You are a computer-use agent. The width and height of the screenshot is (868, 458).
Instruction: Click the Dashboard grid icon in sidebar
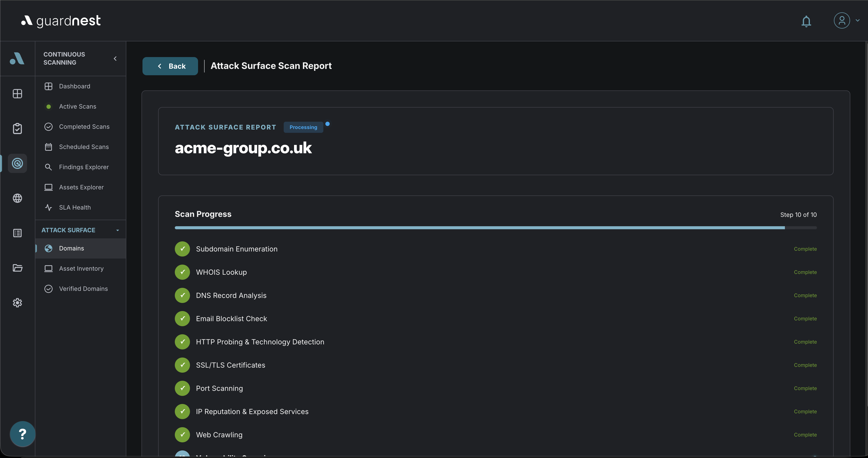pyautogui.click(x=49, y=86)
